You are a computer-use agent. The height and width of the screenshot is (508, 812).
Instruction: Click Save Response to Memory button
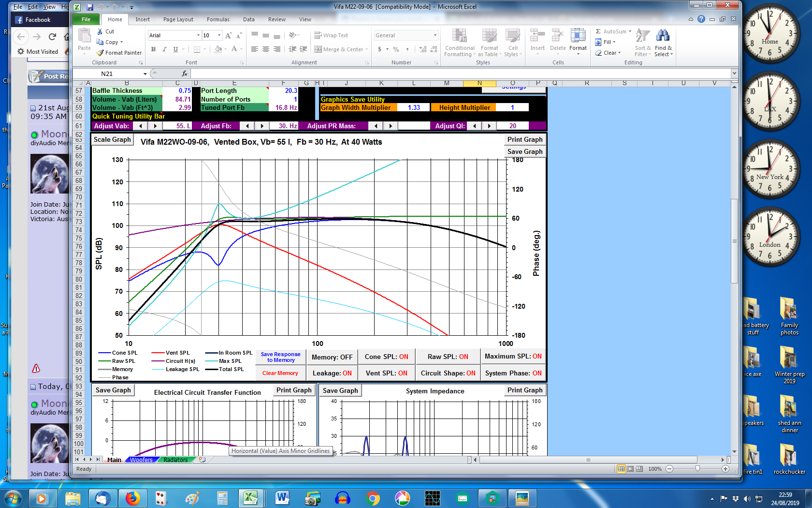pyautogui.click(x=280, y=357)
